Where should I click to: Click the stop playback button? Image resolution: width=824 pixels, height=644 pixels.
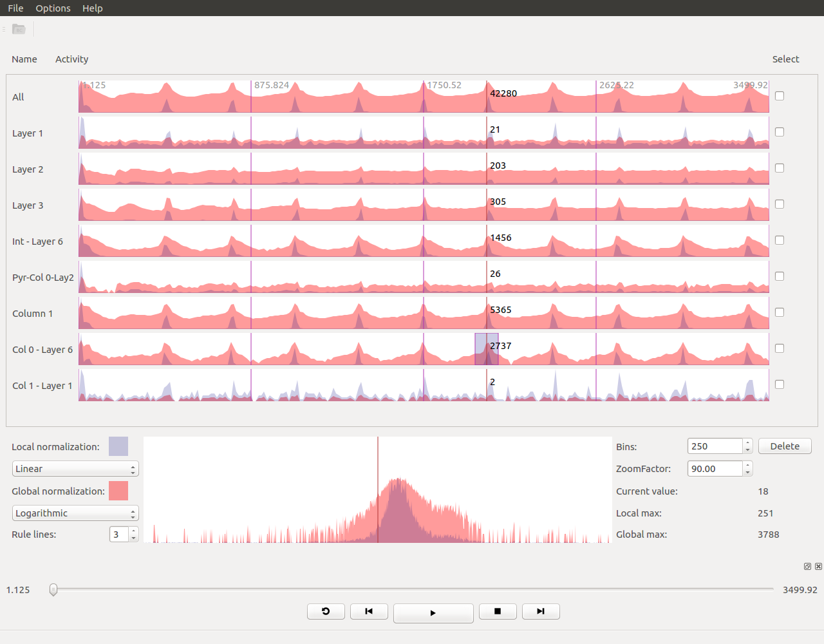(x=498, y=611)
